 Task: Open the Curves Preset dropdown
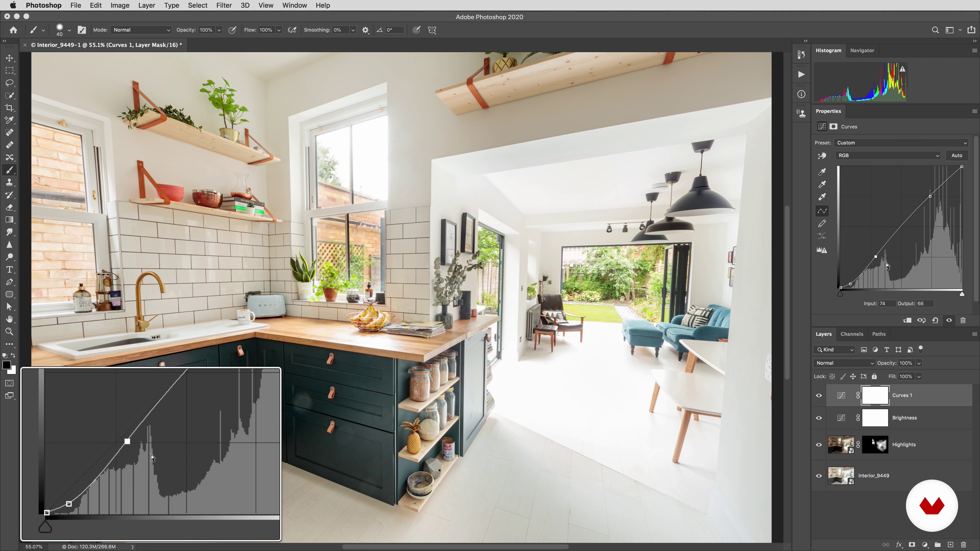pos(902,143)
